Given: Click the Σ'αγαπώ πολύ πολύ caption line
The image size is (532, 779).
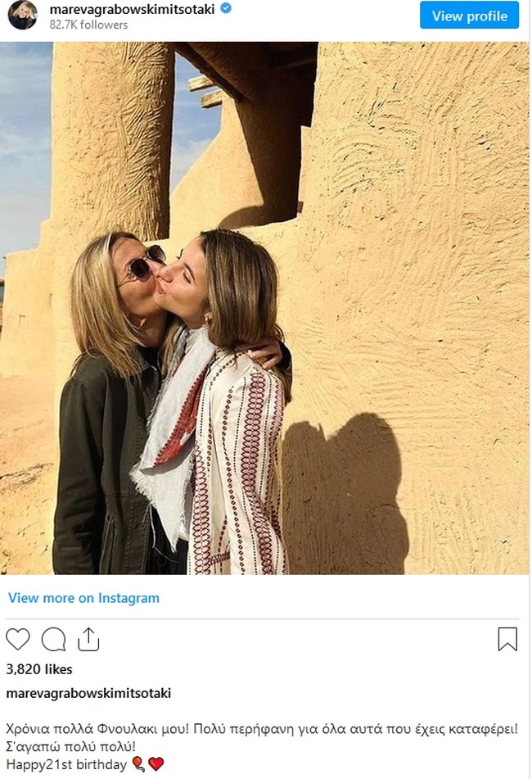Looking at the screenshot, I should click(70, 746).
